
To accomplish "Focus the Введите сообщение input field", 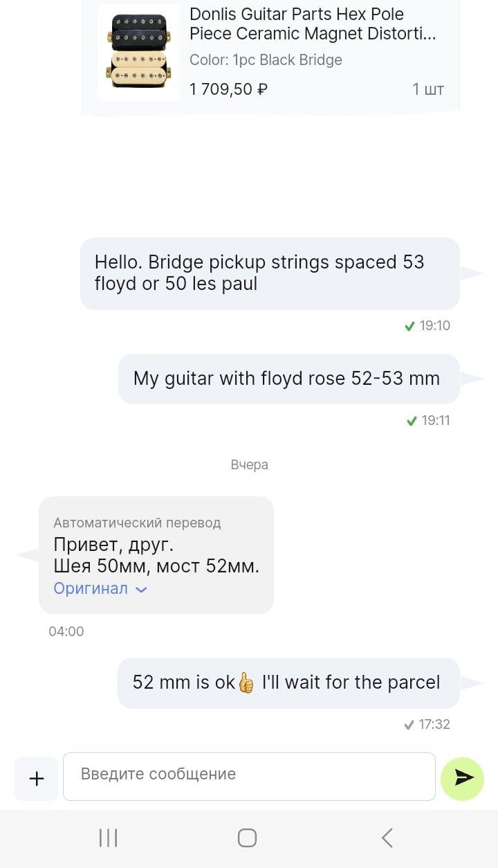I will 249,777.
